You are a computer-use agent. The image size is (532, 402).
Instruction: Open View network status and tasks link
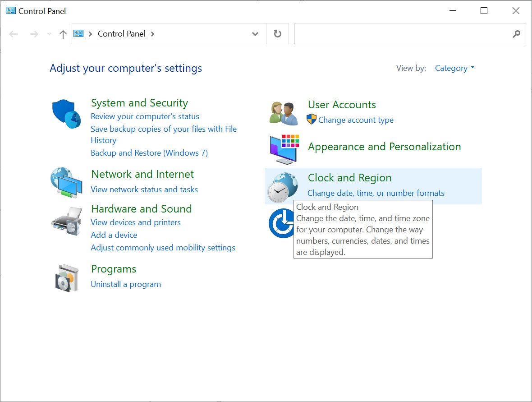pyautogui.click(x=144, y=189)
